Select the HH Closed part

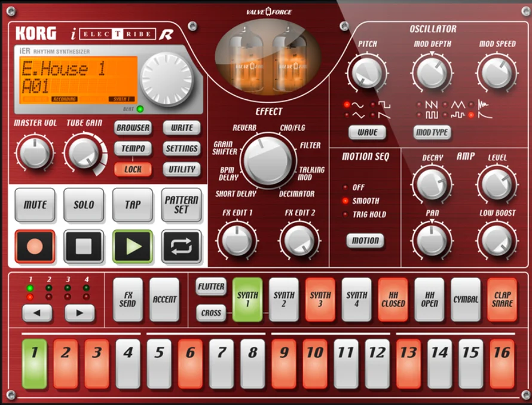click(x=393, y=300)
